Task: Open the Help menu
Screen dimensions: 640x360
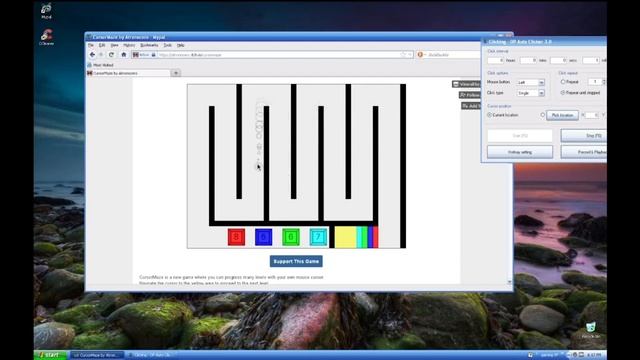Action: [x=180, y=45]
